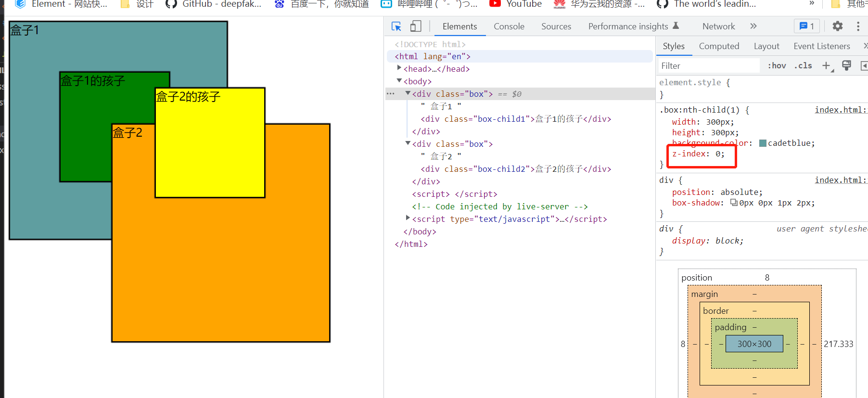868x398 pixels.
Task: Switch to the Sources tab
Action: [556, 26]
